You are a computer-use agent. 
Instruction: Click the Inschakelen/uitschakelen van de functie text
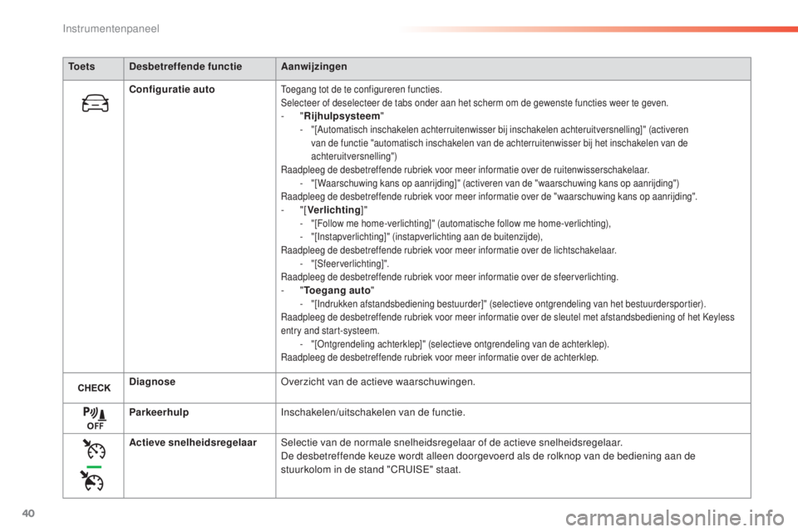pyautogui.click(x=372, y=412)
